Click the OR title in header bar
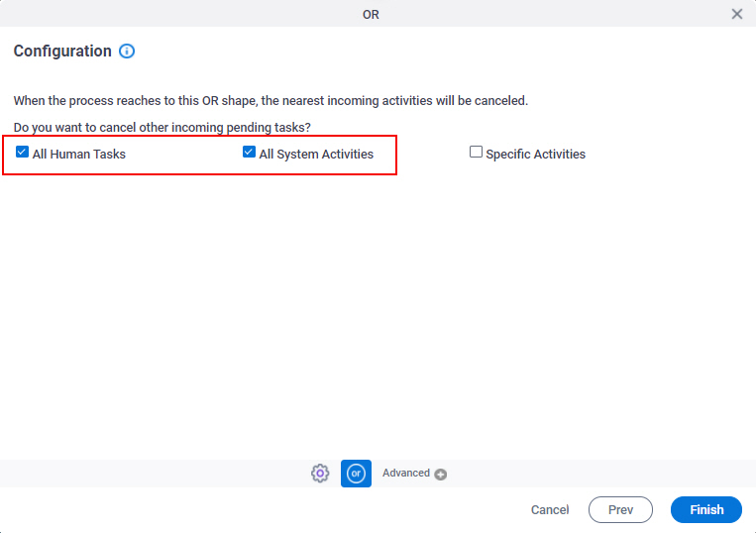The width and height of the screenshot is (756, 533). (x=371, y=15)
